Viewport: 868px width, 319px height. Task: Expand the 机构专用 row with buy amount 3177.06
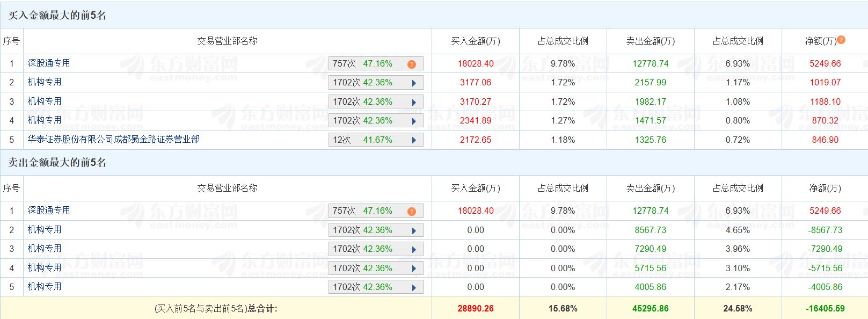point(414,83)
